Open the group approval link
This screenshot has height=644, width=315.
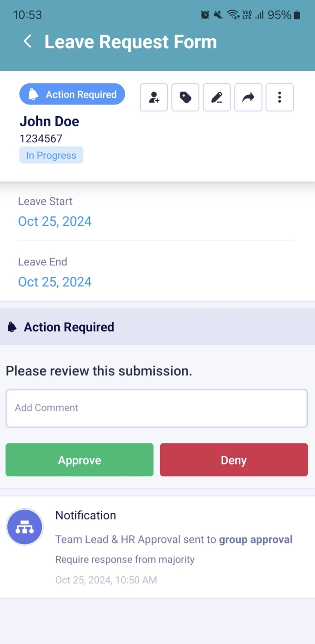256,539
